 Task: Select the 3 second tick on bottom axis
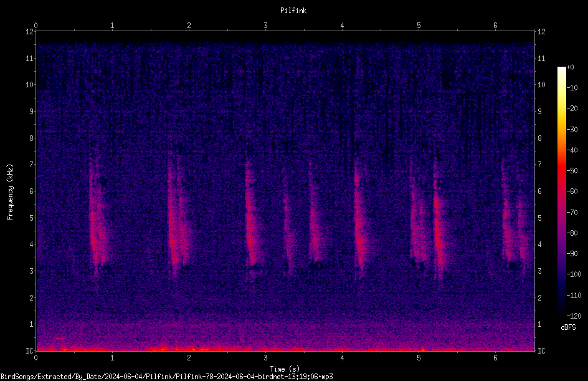(x=265, y=358)
